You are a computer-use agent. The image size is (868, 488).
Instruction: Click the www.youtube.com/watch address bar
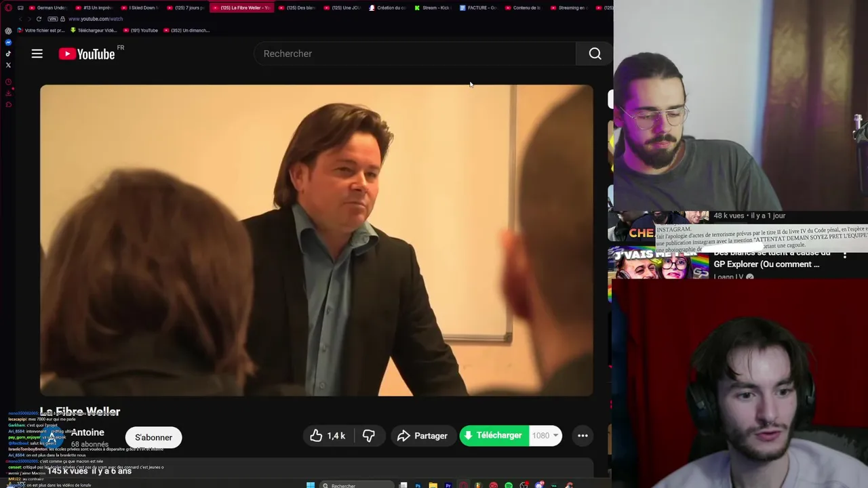click(96, 19)
